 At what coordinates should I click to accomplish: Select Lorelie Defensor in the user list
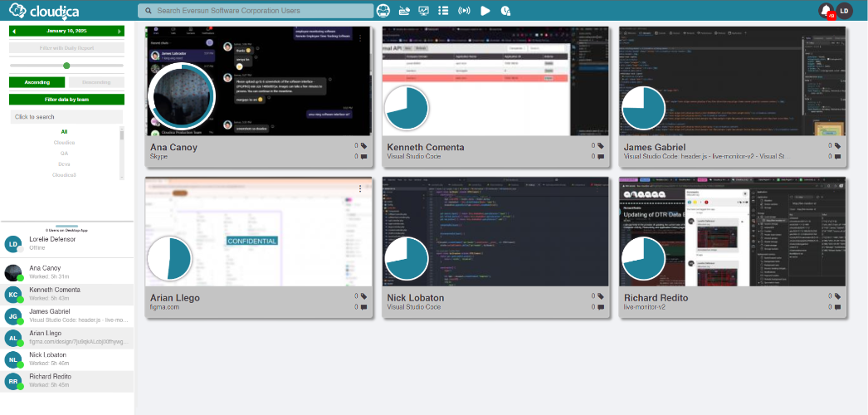click(x=67, y=243)
